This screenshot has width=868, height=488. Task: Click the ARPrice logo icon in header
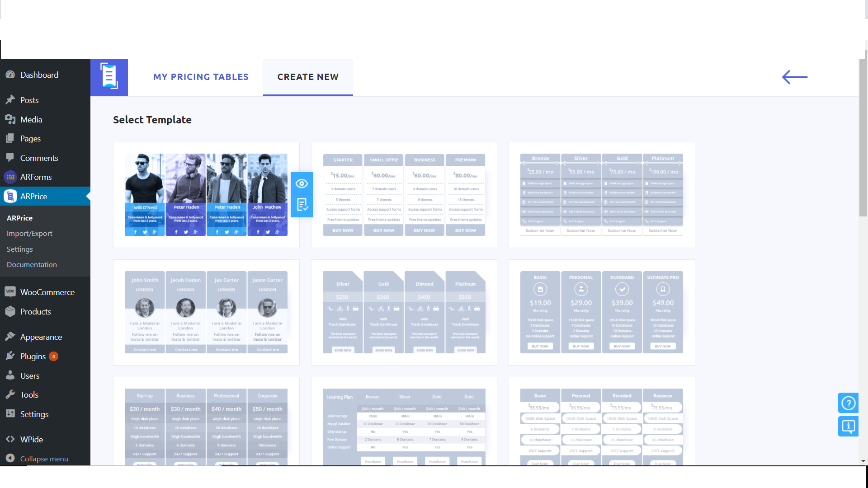(x=109, y=77)
